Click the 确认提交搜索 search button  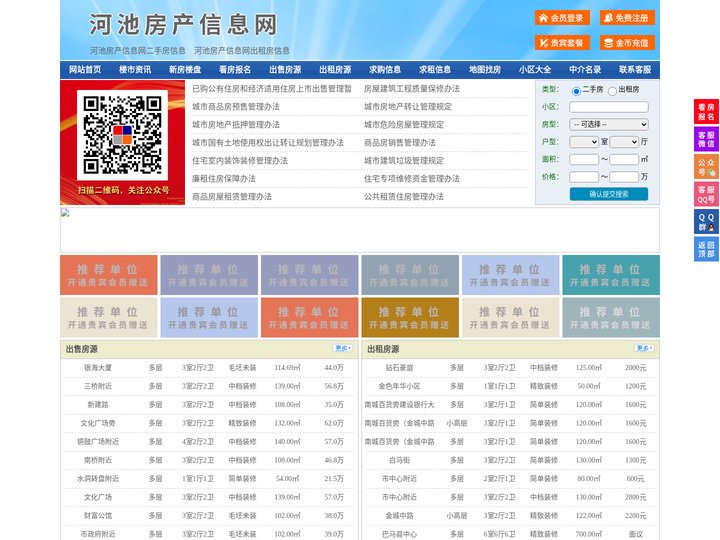coord(609,194)
